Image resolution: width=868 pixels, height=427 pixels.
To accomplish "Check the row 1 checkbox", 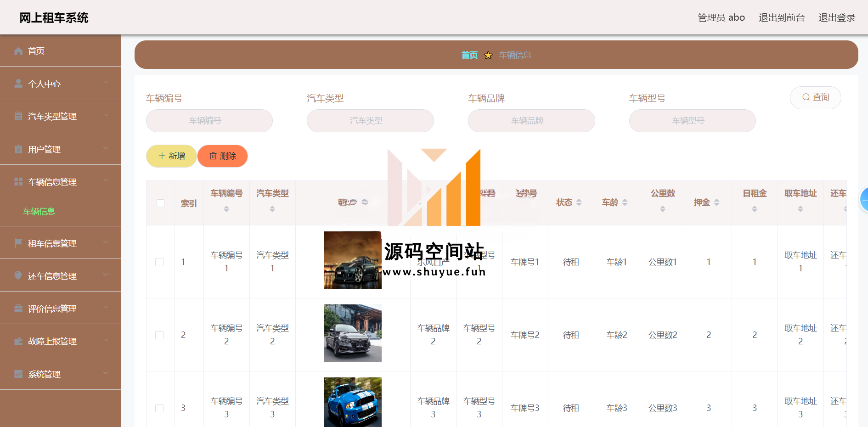I will click(x=159, y=262).
